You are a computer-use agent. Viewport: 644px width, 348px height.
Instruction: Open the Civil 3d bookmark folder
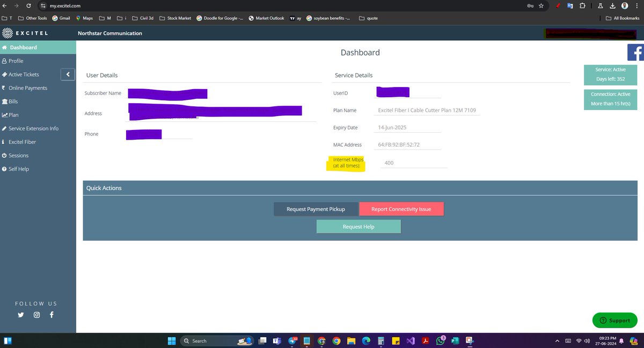[x=142, y=18]
